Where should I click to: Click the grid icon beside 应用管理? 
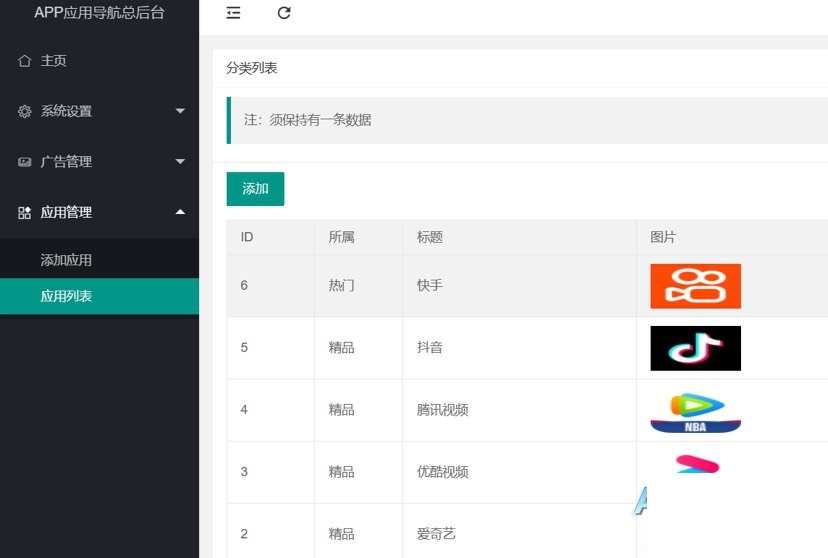[24, 213]
